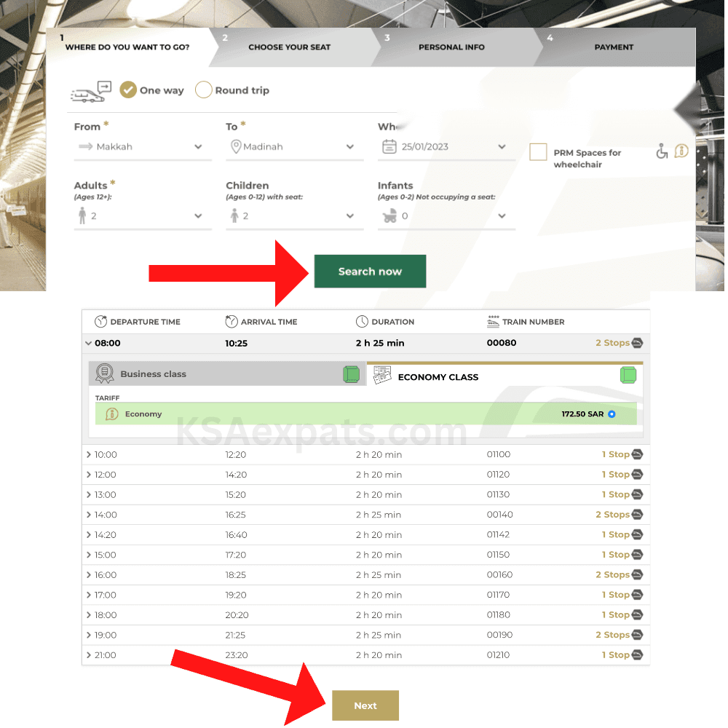Open the 2 Stops link for train 00190

tap(612, 635)
